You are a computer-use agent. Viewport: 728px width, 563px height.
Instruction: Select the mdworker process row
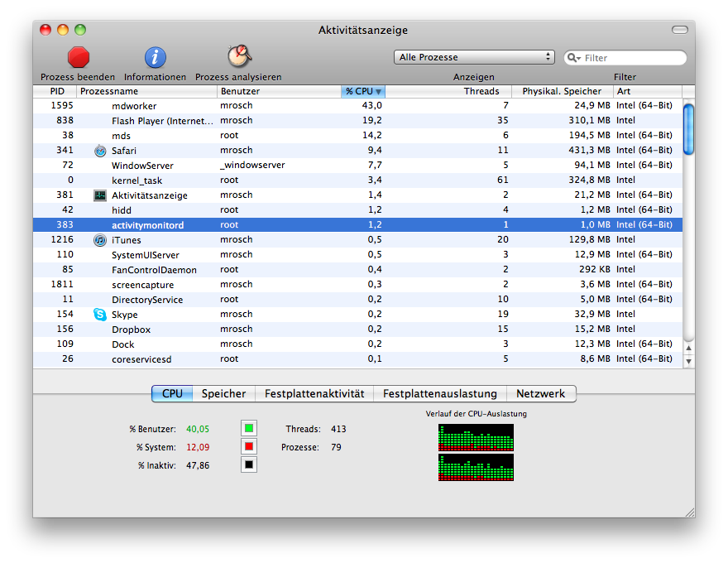pyautogui.click(x=357, y=106)
